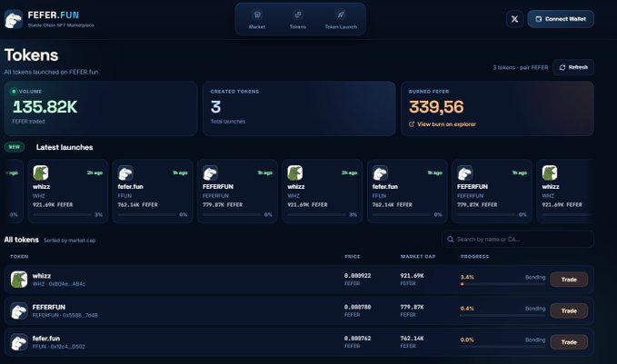Click the external link icon beside View burn
Image resolution: width=617 pixels, height=364 pixels.
click(x=412, y=124)
